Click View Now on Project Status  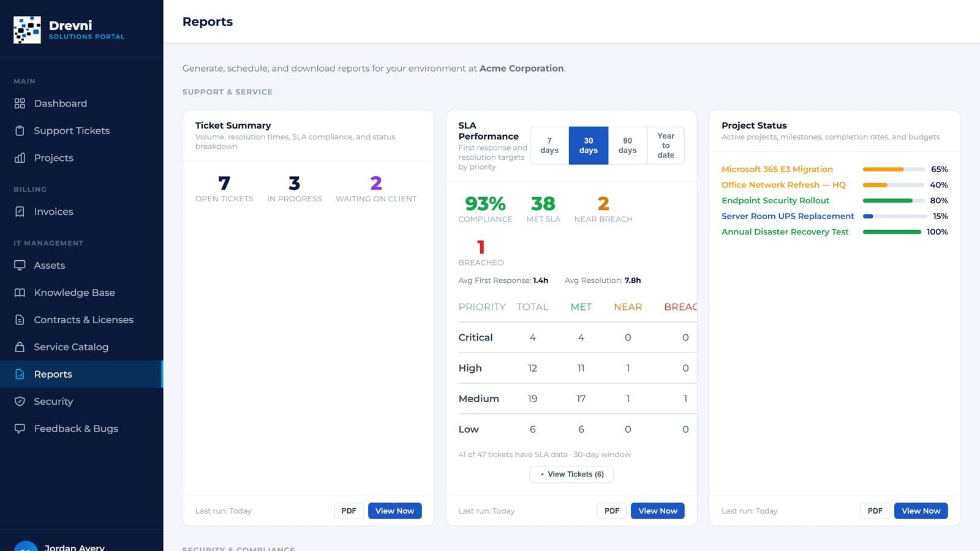(921, 511)
